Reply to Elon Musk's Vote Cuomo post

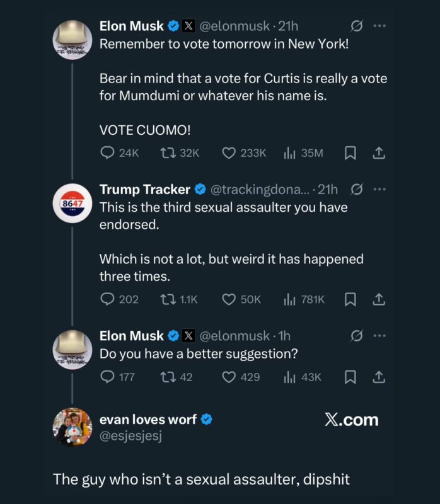(x=108, y=153)
